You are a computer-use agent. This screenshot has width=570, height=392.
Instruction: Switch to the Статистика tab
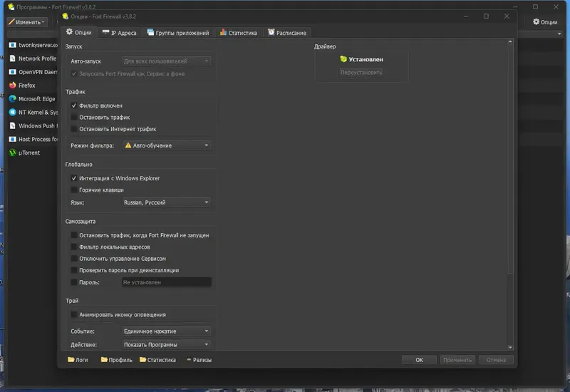coord(239,33)
